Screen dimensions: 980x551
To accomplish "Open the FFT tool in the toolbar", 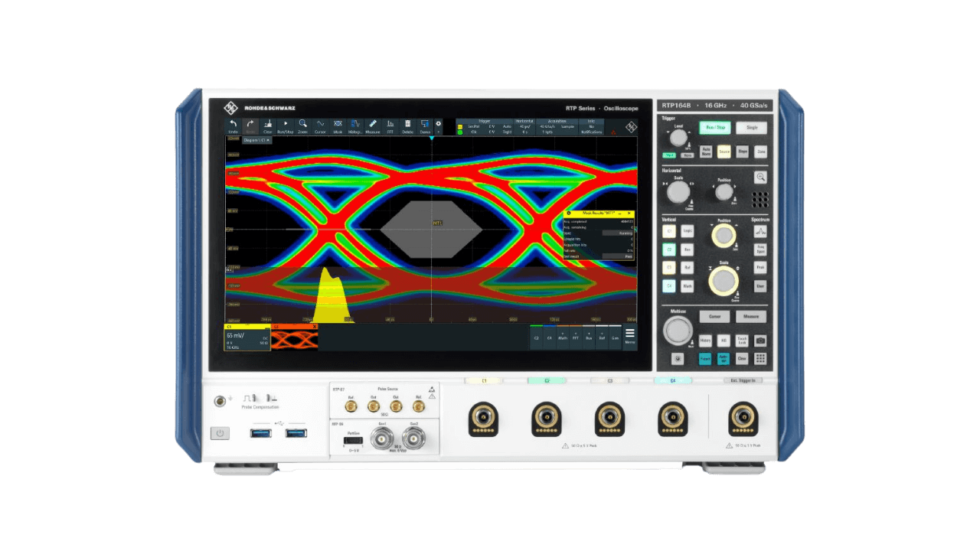I will coord(390,126).
